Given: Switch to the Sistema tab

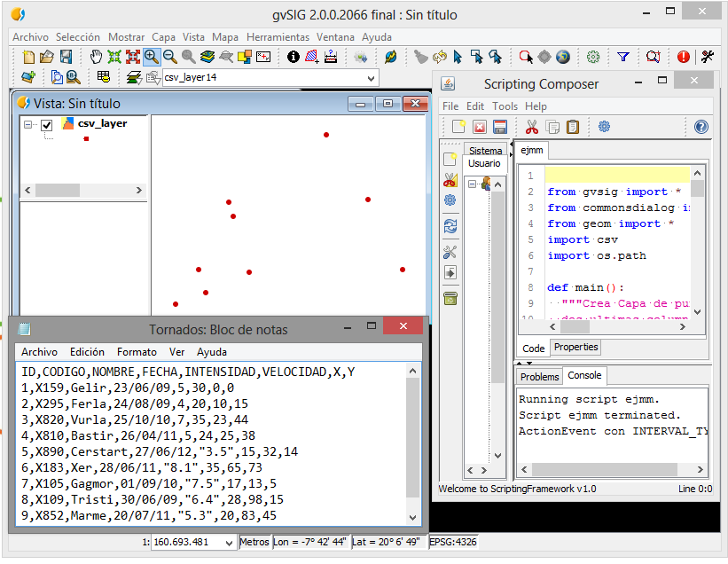Looking at the screenshot, I should pyautogui.click(x=485, y=151).
